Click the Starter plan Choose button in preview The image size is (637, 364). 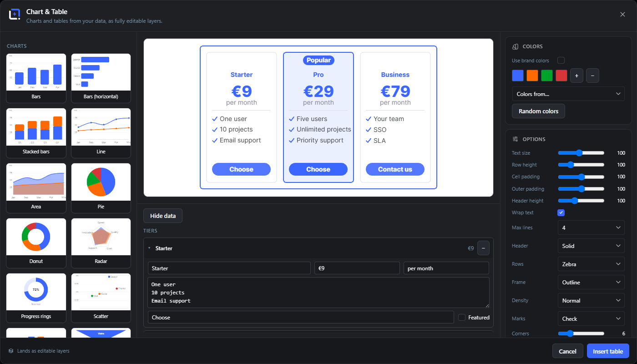[x=241, y=169]
